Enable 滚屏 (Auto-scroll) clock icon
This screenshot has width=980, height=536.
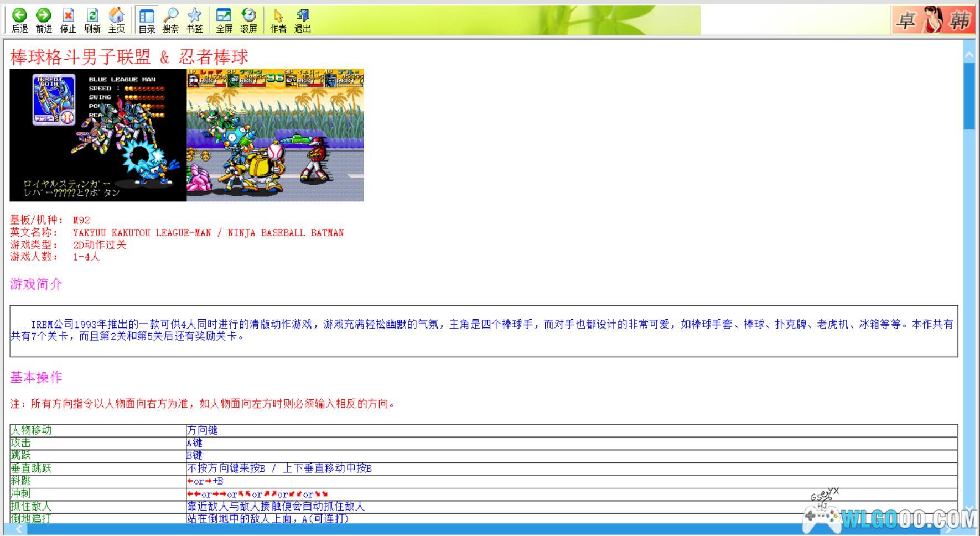coord(248,20)
